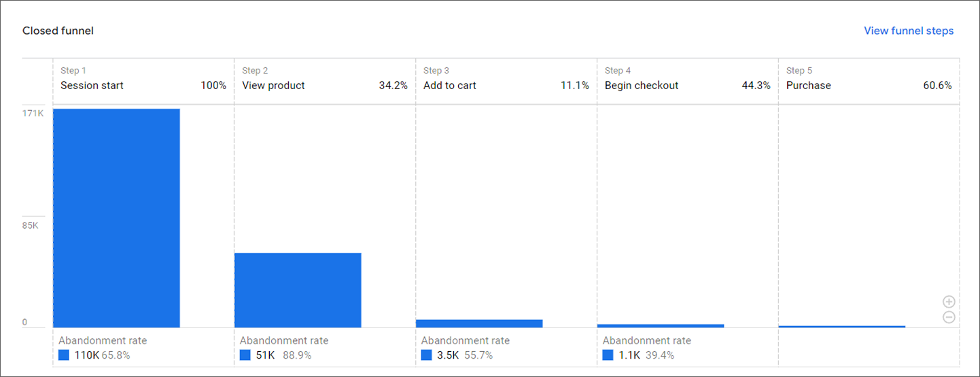Click the Purchase step bar
This screenshot has height=377, width=980.
click(x=842, y=327)
